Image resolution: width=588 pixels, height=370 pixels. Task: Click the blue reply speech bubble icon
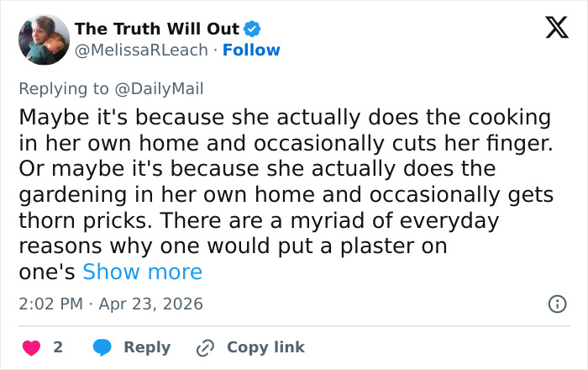[x=102, y=347]
